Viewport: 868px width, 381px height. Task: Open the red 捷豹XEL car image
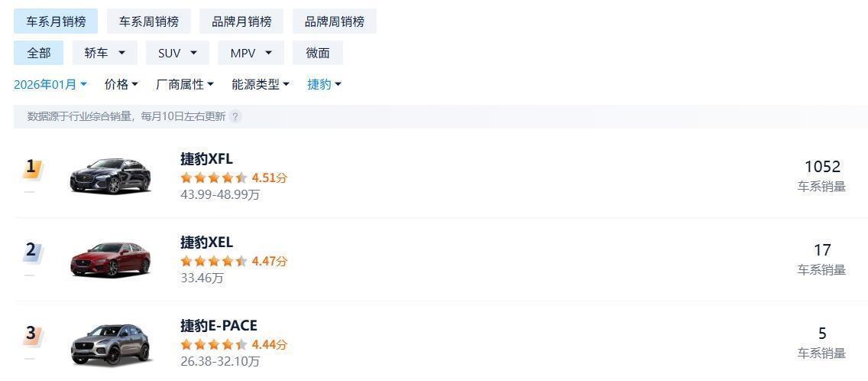(x=110, y=259)
